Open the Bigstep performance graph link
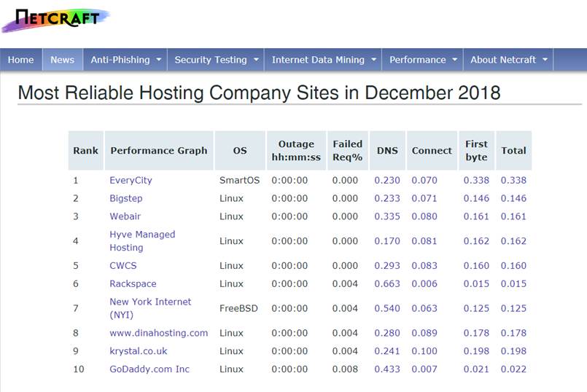The width and height of the screenshot is (587, 392). click(125, 198)
